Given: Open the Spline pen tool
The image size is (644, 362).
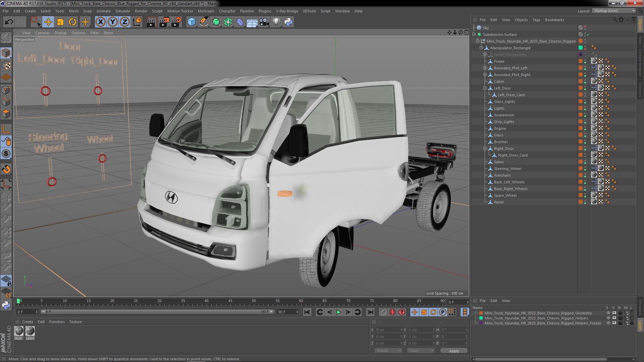Looking at the screenshot, I should (x=204, y=22).
